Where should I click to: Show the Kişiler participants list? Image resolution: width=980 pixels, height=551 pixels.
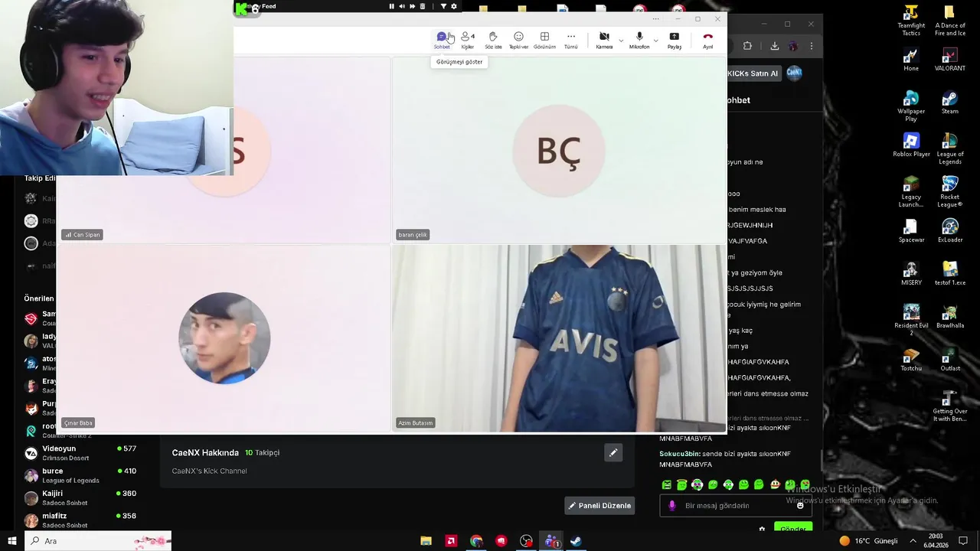point(467,40)
